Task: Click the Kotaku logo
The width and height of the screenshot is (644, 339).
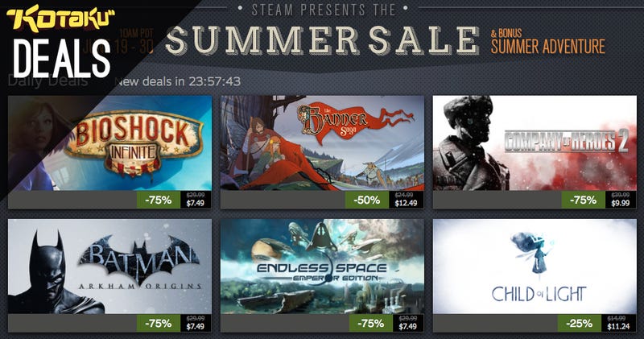Action: [x=61, y=19]
